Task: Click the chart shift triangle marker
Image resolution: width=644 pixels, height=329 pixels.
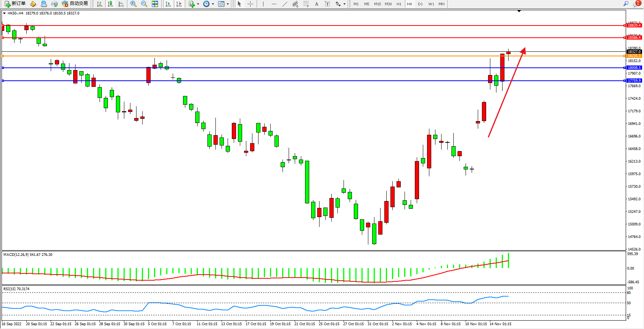Action: pos(519,11)
